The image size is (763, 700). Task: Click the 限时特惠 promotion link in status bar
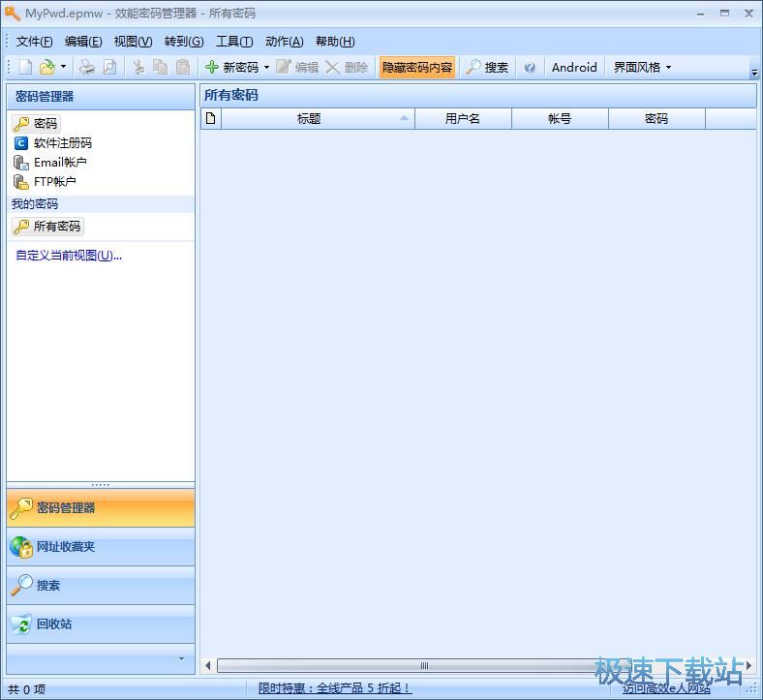pos(335,688)
